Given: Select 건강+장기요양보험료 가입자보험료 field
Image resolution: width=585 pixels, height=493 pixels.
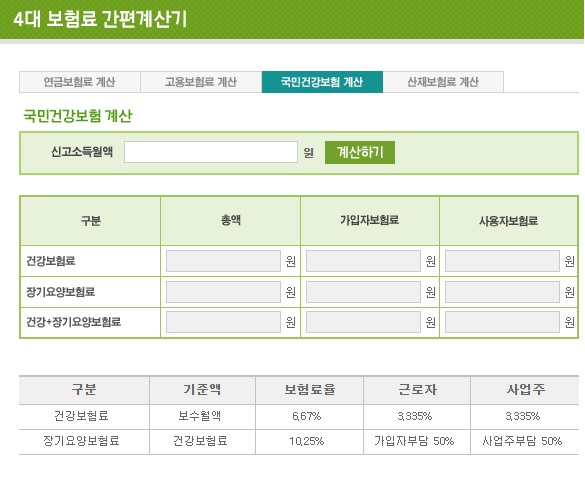Looking at the screenshot, I should pos(363,322).
